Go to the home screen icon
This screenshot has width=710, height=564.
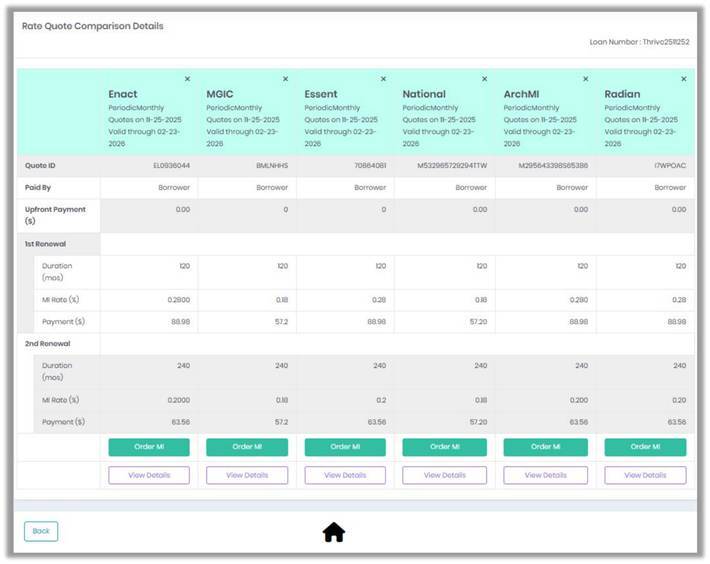(334, 532)
